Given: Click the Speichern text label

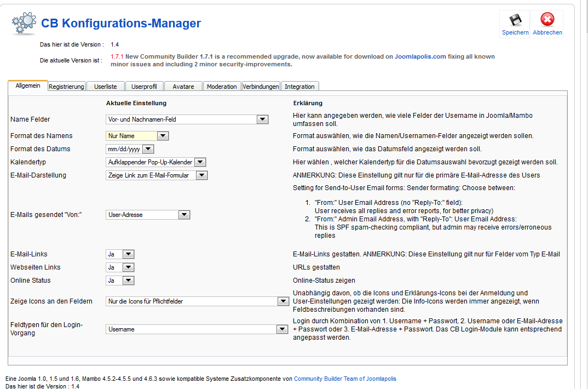Looking at the screenshot, I should (x=515, y=33).
